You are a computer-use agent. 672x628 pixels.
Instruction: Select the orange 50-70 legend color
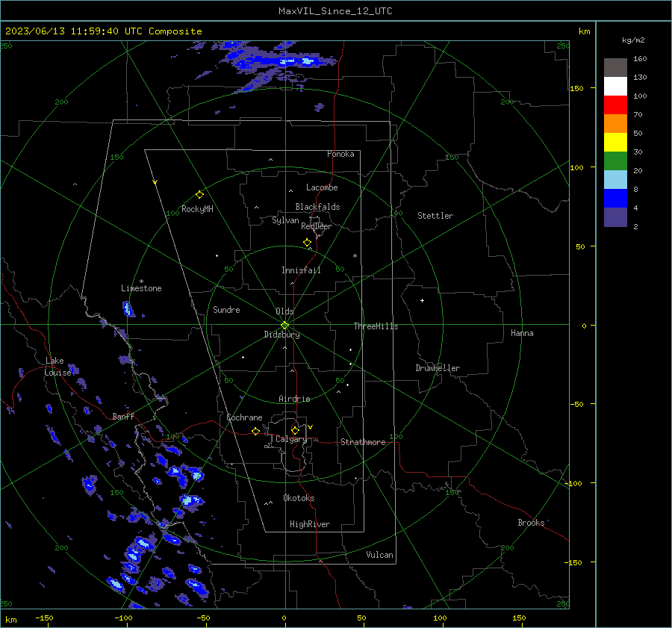point(615,124)
